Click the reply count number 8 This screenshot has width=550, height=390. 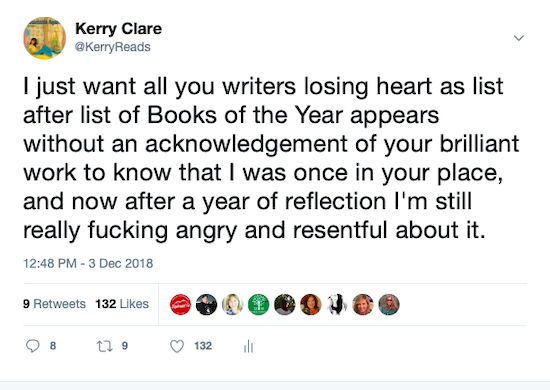[53, 346]
